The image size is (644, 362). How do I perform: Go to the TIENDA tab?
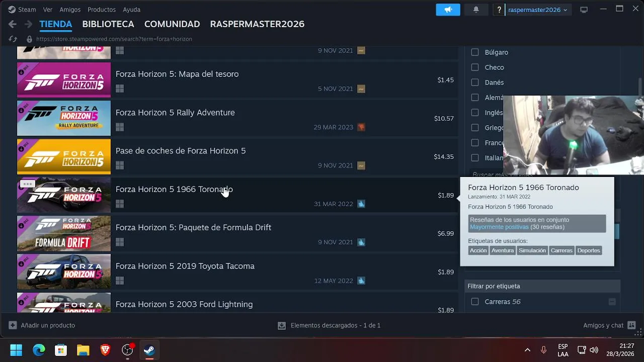tap(56, 24)
